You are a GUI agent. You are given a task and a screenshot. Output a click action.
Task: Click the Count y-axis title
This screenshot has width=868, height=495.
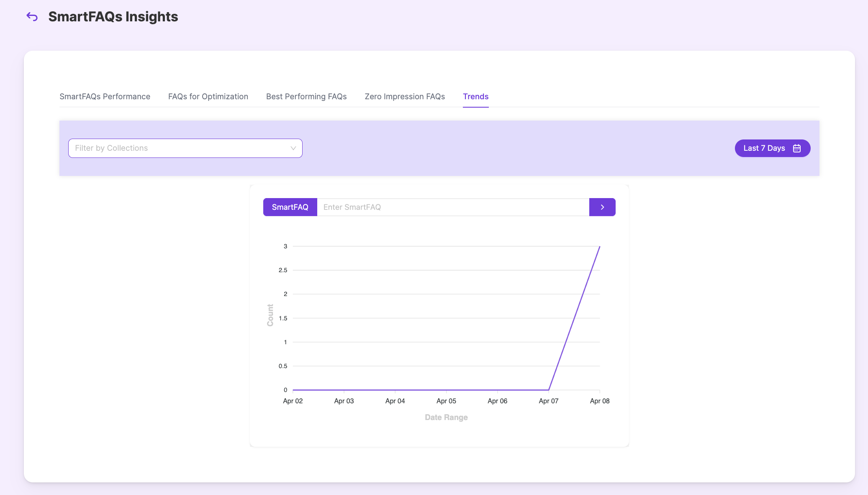tap(270, 315)
